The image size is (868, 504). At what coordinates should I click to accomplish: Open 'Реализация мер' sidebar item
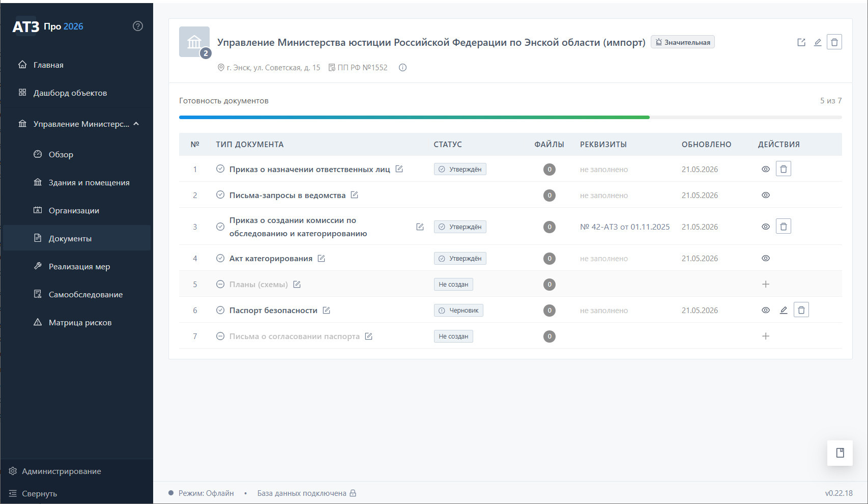77,266
